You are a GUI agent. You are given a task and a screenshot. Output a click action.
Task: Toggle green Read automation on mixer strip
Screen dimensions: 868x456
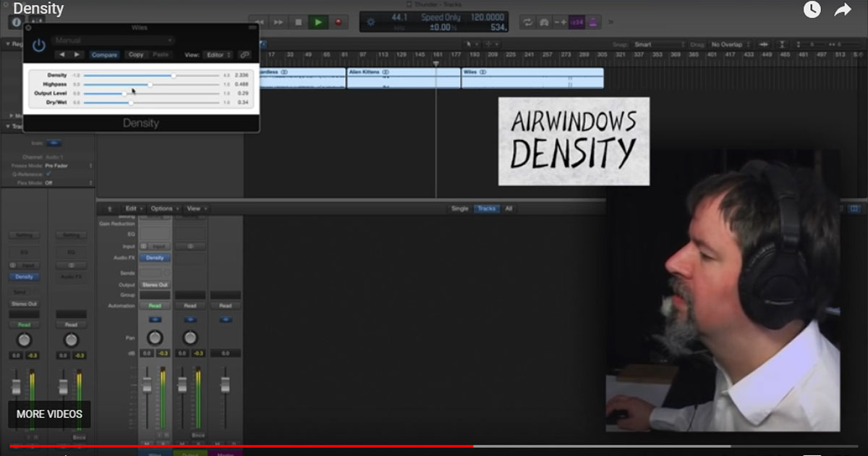coord(155,305)
